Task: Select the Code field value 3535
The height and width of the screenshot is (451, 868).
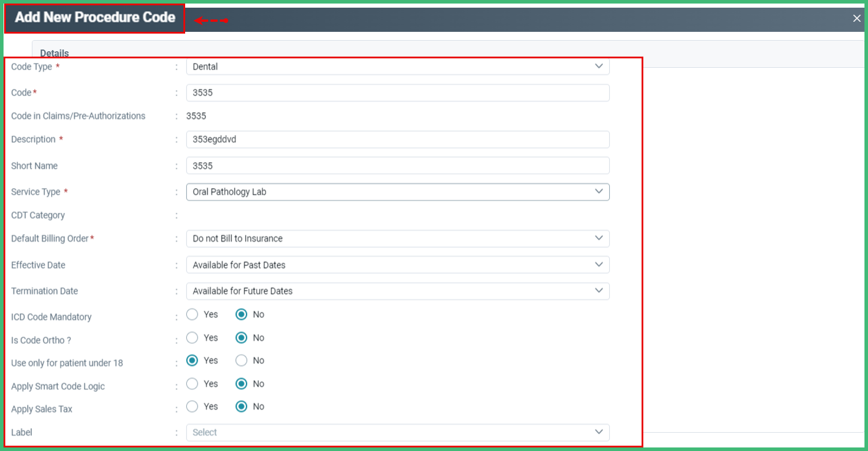Action: coord(397,93)
